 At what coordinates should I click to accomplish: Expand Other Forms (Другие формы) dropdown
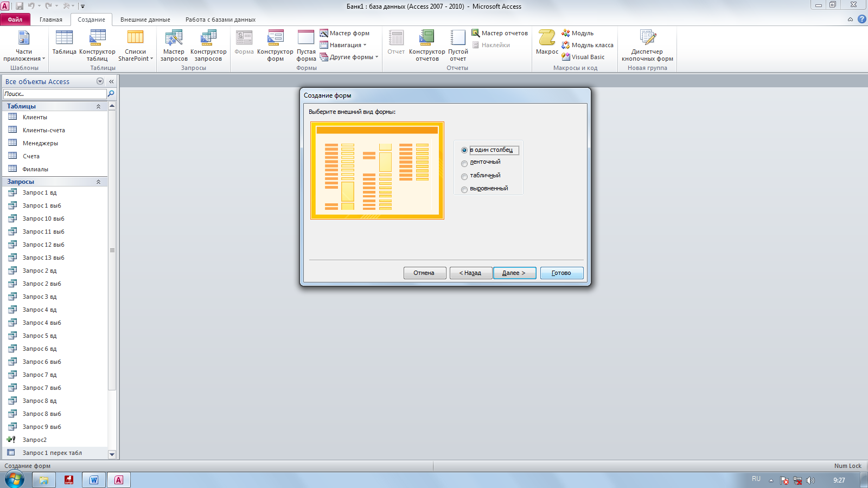[349, 57]
